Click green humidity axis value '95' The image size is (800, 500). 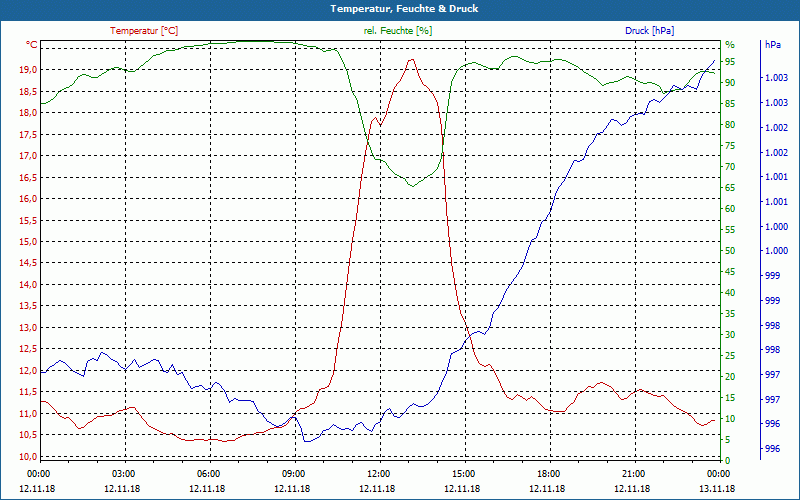pyautogui.click(x=730, y=62)
